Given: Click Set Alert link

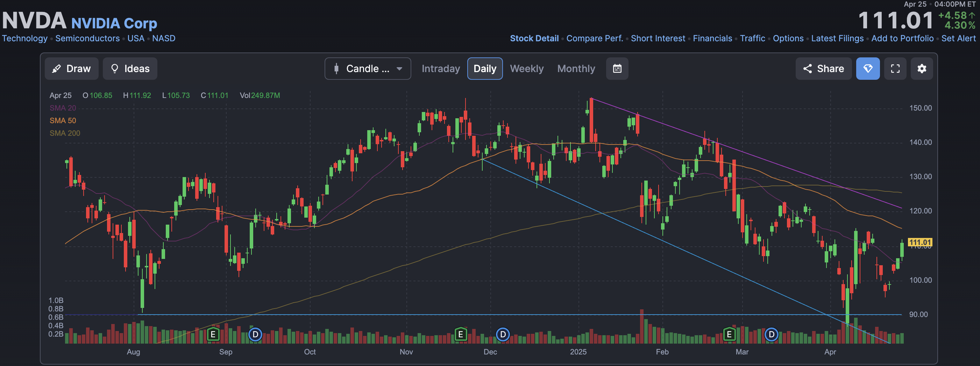Looking at the screenshot, I should (958, 38).
